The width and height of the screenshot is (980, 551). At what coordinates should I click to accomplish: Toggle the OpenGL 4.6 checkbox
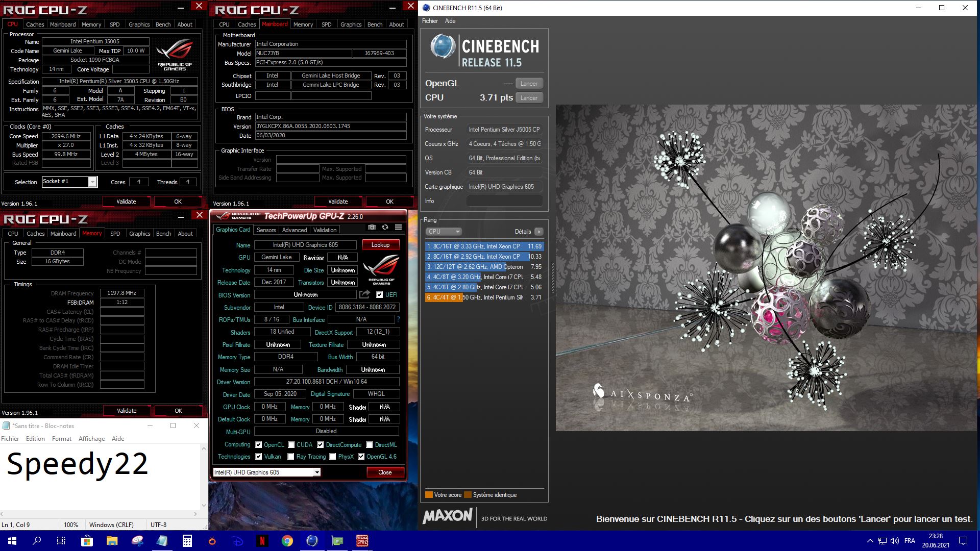(361, 457)
